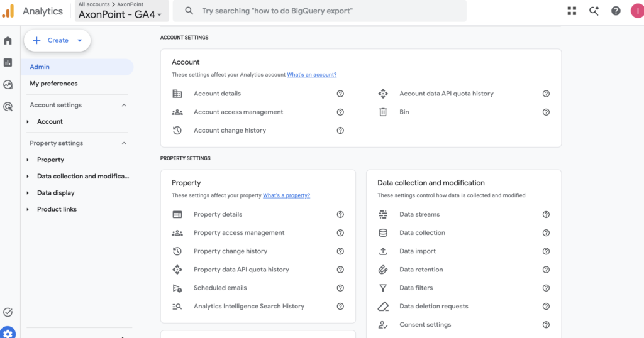The height and width of the screenshot is (338, 644).
Task: Click the What's a property? link
Action: point(286,195)
